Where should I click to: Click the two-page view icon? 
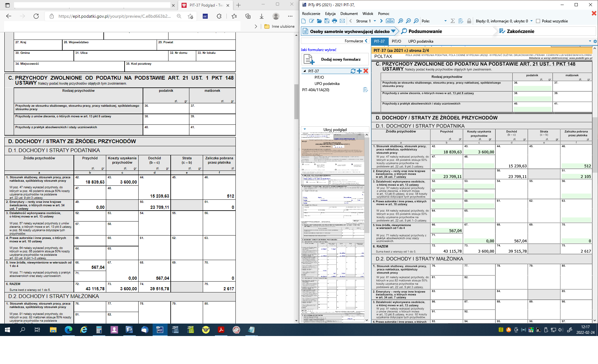coord(390,21)
